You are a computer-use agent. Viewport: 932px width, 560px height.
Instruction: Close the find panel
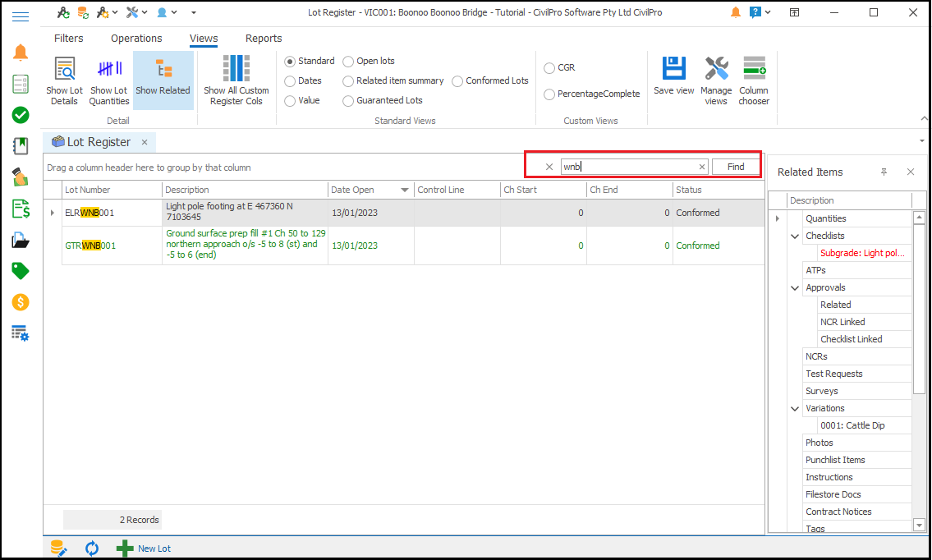(x=549, y=167)
